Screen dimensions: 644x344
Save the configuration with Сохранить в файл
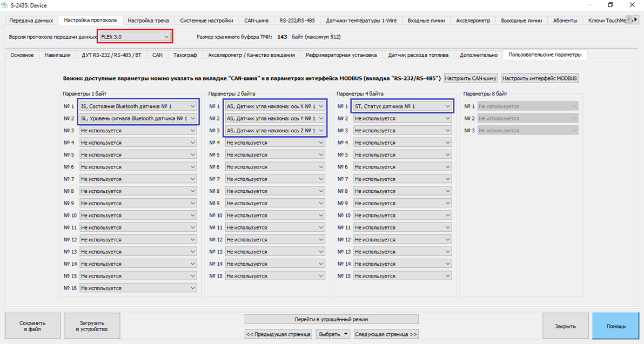click(32, 326)
